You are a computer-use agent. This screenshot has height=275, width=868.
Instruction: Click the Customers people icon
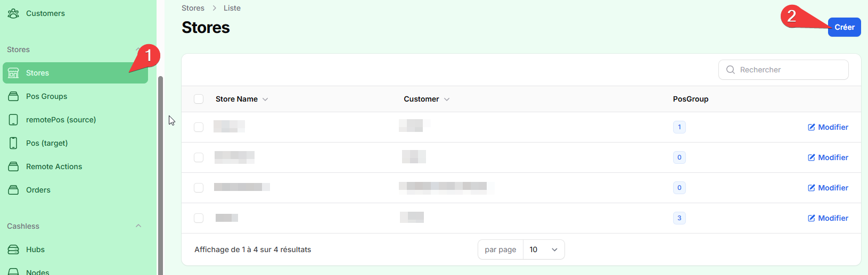tap(13, 13)
